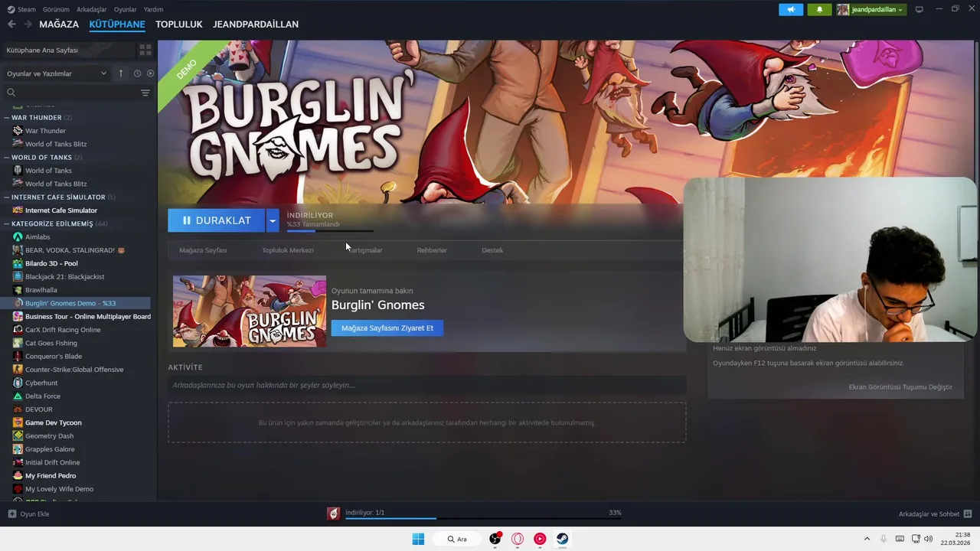
Task: Click the search magnifier icon in library
Action: [x=11, y=93]
